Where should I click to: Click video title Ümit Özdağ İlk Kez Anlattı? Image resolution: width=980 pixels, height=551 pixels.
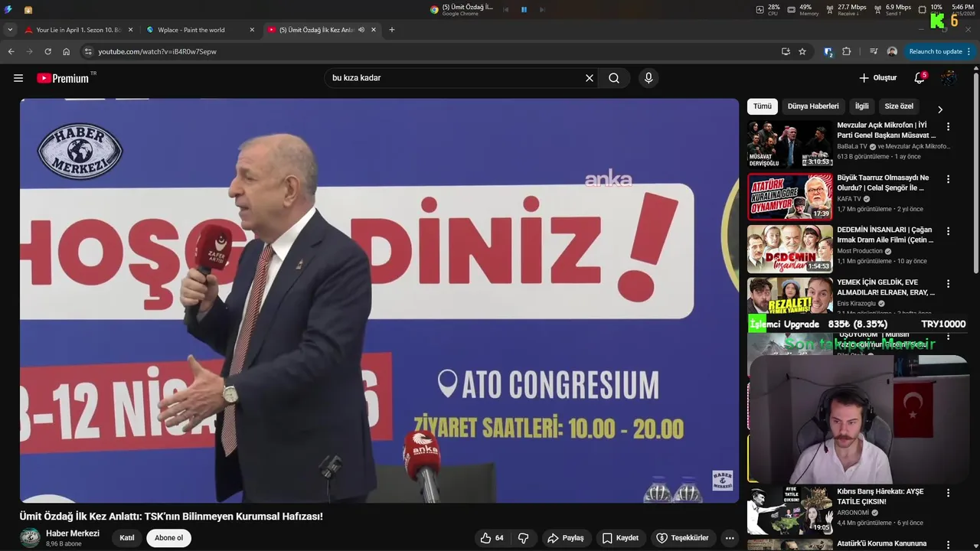[171, 517]
